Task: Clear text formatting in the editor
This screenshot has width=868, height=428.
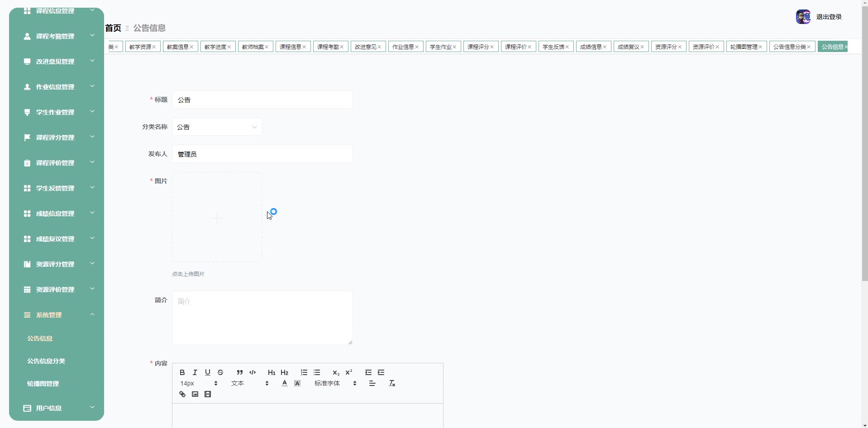Action: point(392,383)
